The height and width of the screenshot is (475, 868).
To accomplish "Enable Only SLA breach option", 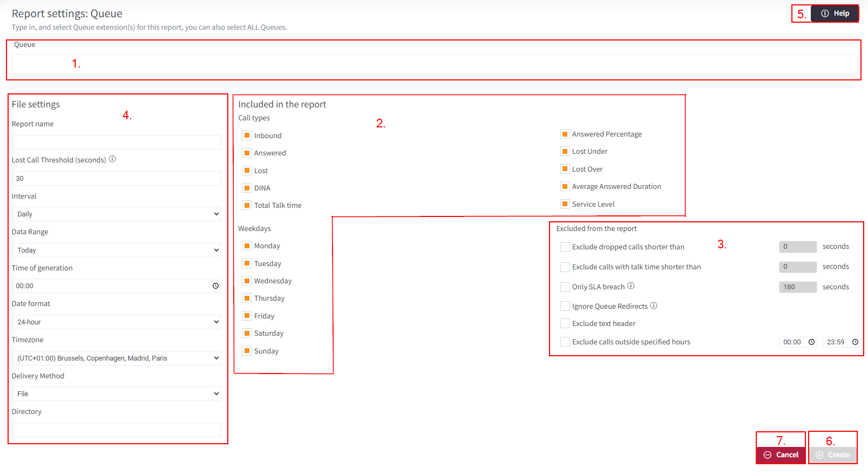I will coord(565,287).
